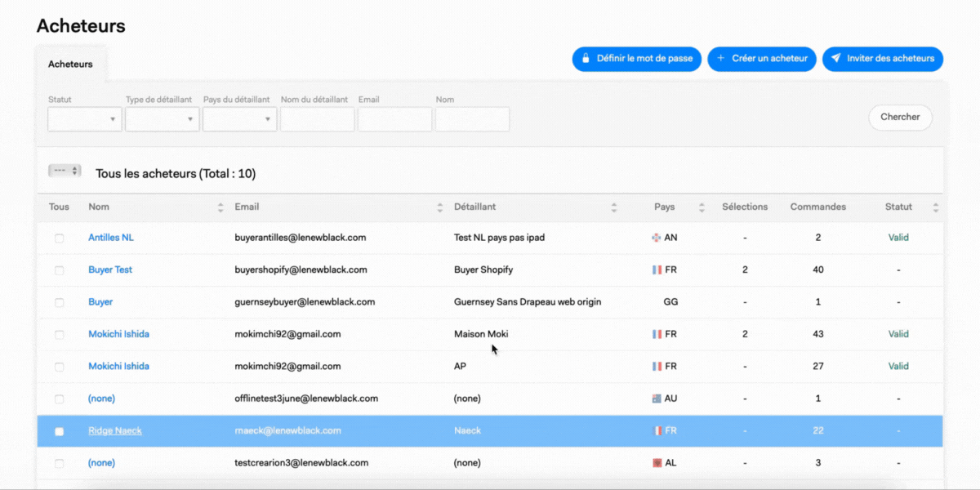Open the Antilles NL buyer link
The height and width of the screenshot is (490, 980).
111,238
